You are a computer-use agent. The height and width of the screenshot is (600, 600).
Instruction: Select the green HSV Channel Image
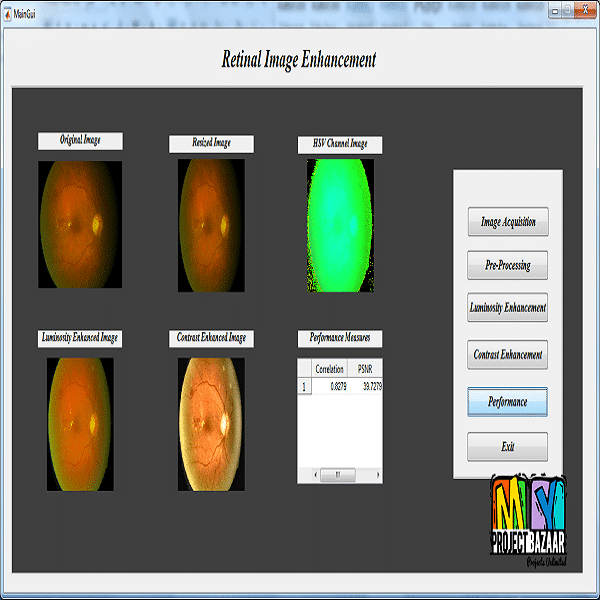click(339, 225)
